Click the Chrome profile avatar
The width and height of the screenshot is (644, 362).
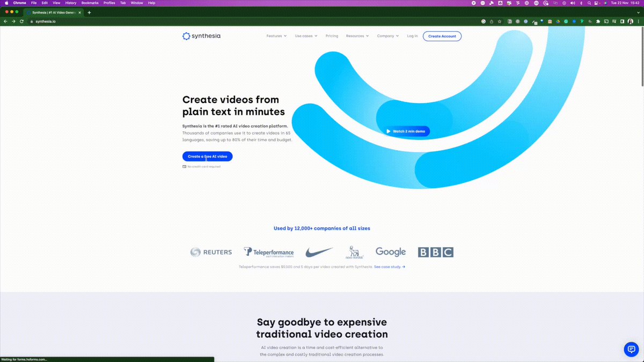[x=630, y=21]
